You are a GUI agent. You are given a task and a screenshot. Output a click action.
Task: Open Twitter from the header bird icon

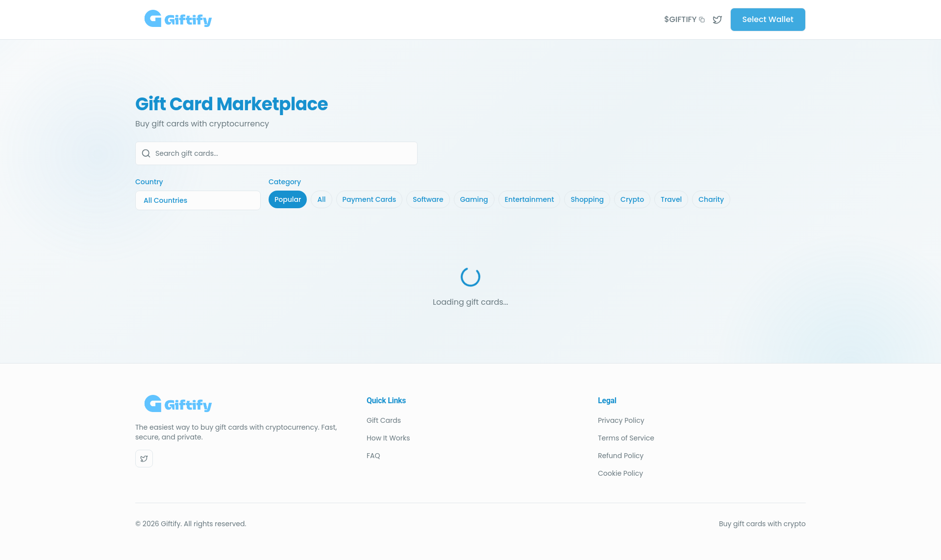tap(717, 20)
